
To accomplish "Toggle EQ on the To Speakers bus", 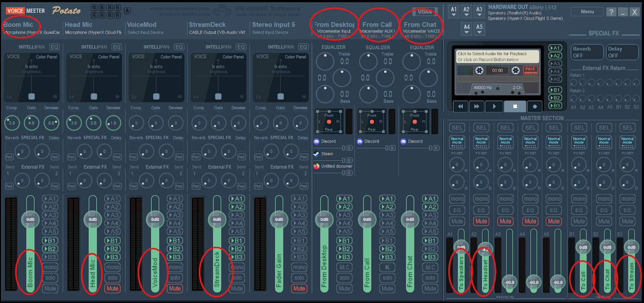I will (457, 210).
